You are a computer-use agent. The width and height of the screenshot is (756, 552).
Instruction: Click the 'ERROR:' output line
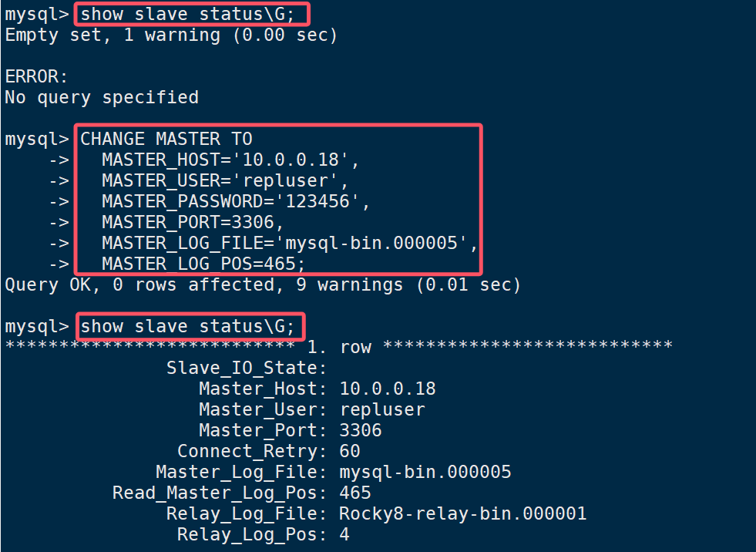[37, 76]
